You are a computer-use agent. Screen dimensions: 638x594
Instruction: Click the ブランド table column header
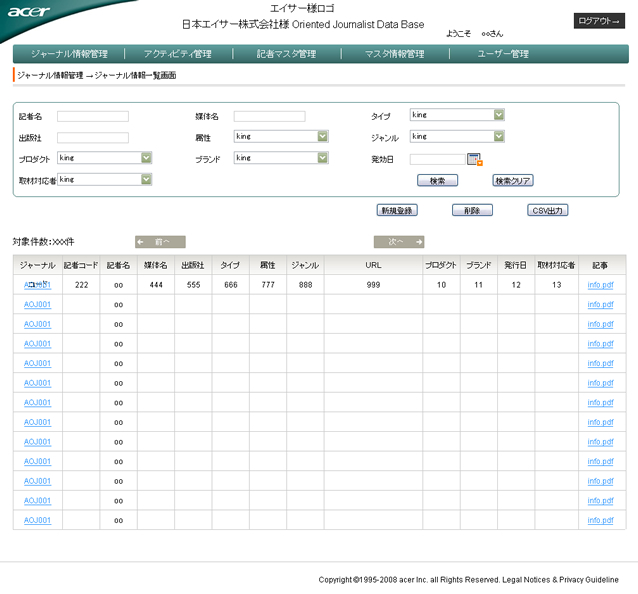(478, 265)
